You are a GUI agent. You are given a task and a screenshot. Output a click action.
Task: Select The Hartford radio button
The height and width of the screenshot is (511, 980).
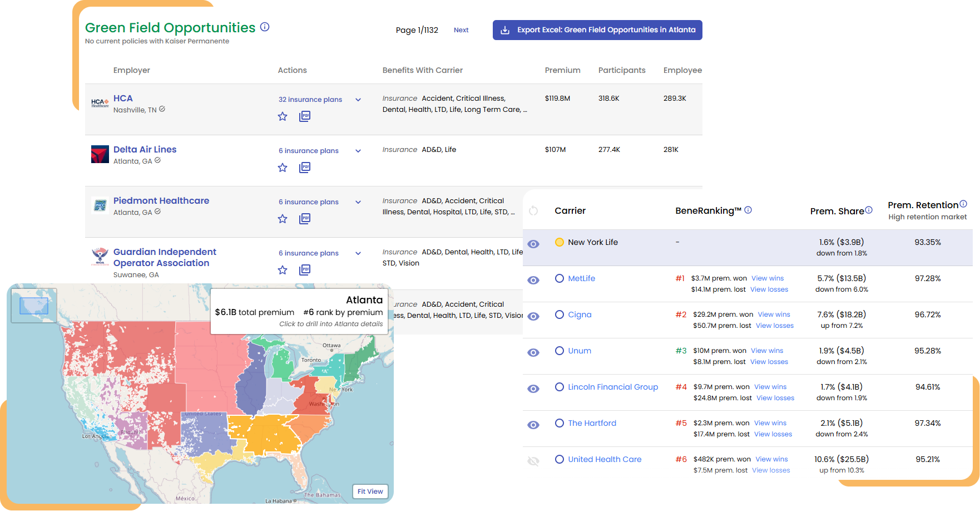click(560, 423)
